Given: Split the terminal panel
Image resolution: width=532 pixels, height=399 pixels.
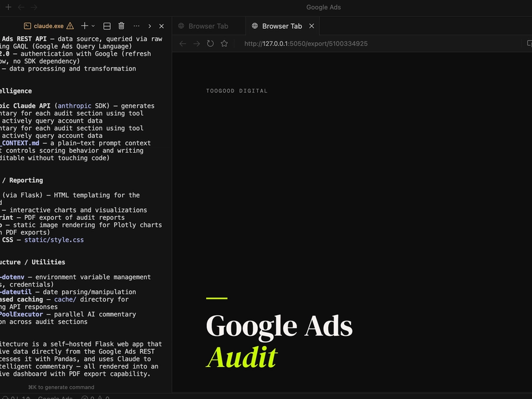Looking at the screenshot, I should pyautogui.click(x=107, y=26).
